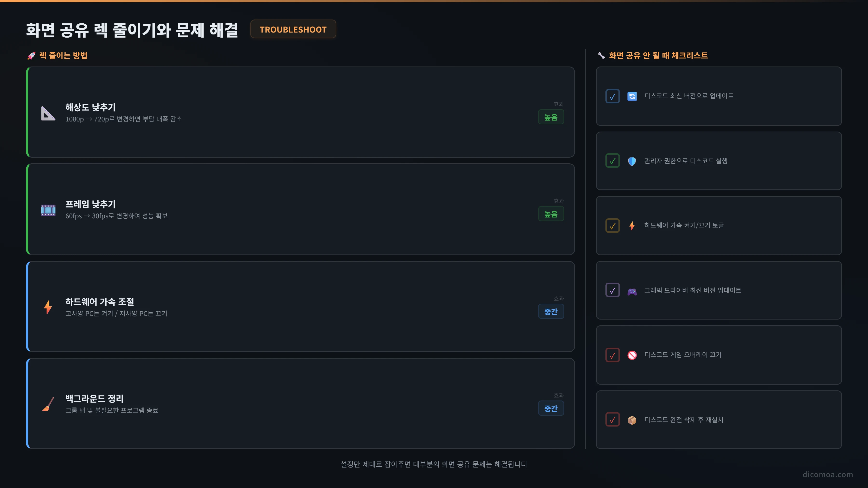This screenshot has height=488, width=868.
Task: Click the 중간 badge on 백그라운드 정리 card
Action: pos(551,408)
